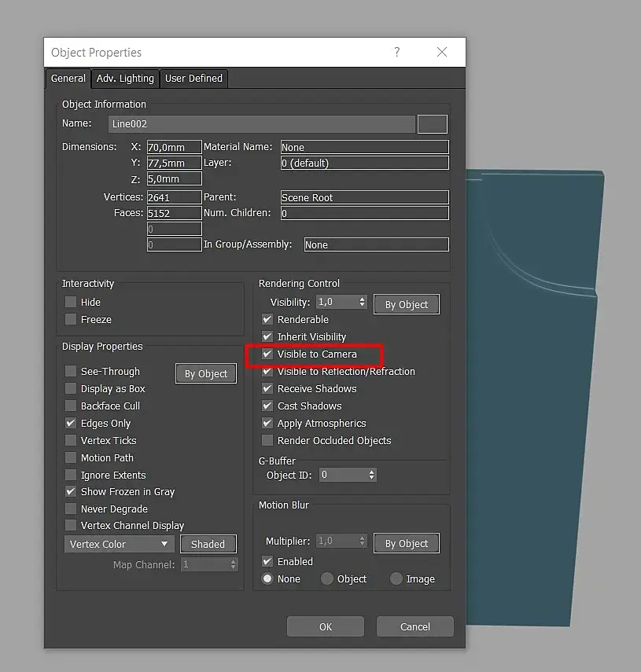Click the Shaded button in Display Properties
Image resolution: width=641 pixels, height=672 pixels.
click(208, 545)
